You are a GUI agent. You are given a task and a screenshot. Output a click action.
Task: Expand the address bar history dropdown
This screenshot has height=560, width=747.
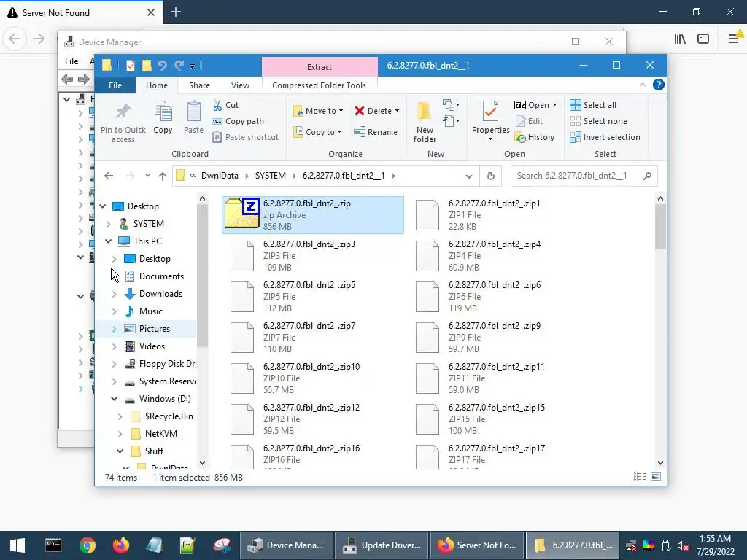469,176
